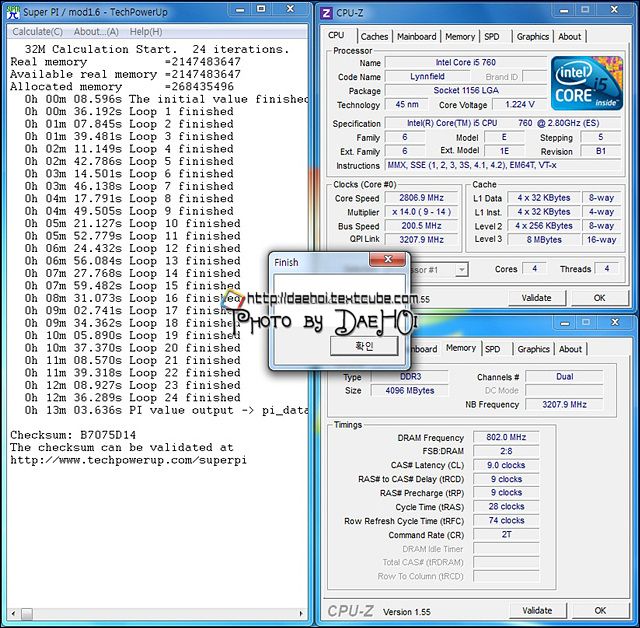The image size is (640, 628).
Task: Click the right arrow of Super PI horizontal scrollbar
Action: click(x=301, y=613)
